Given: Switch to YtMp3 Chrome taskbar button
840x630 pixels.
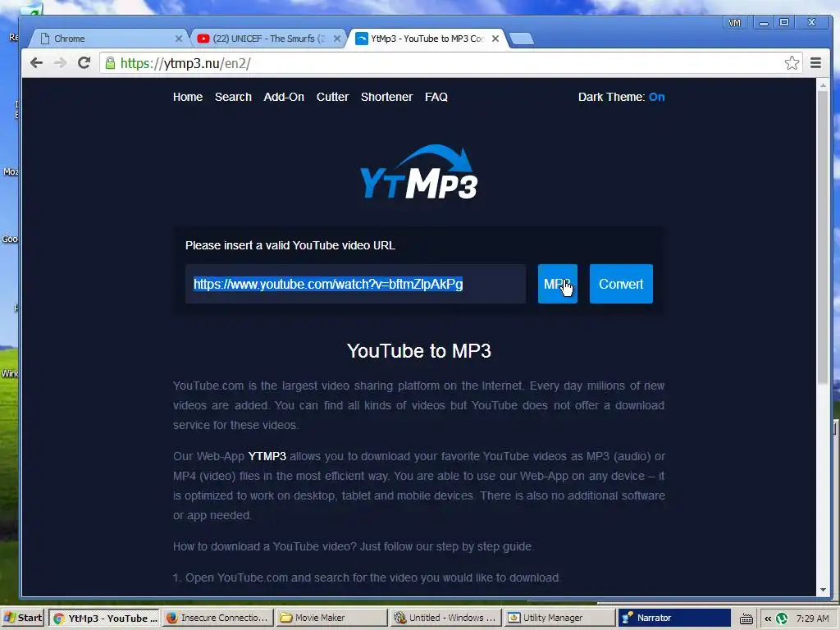Looking at the screenshot, I should coord(104,618).
